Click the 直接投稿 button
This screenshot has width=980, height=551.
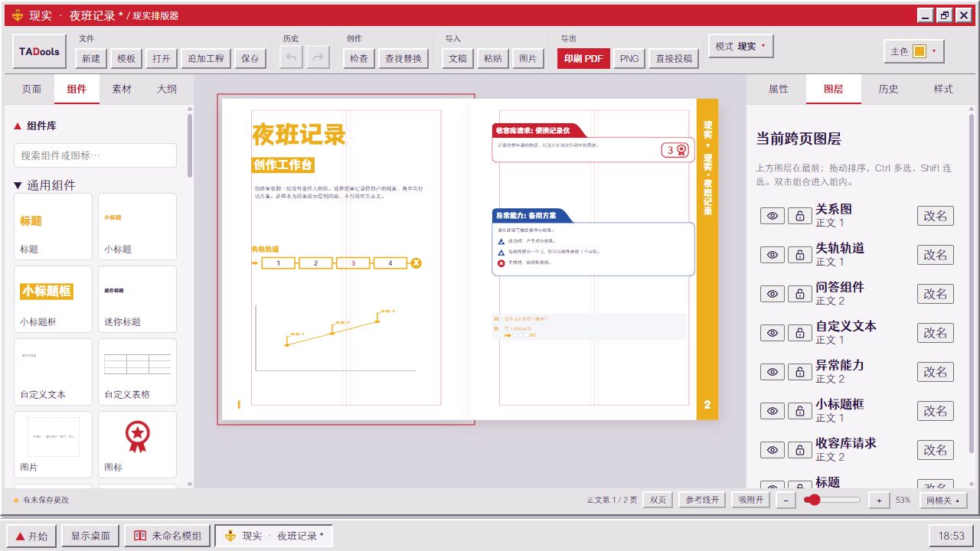(x=674, y=58)
